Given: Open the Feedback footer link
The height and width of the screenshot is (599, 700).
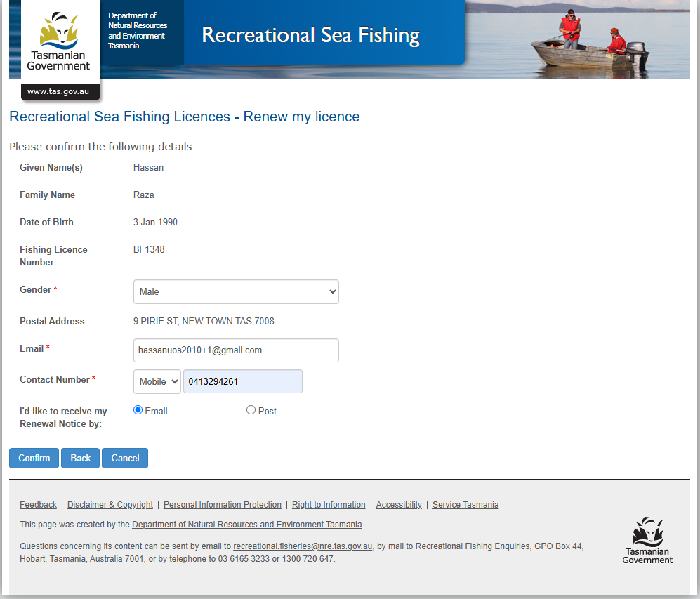Looking at the screenshot, I should click(x=38, y=505).
